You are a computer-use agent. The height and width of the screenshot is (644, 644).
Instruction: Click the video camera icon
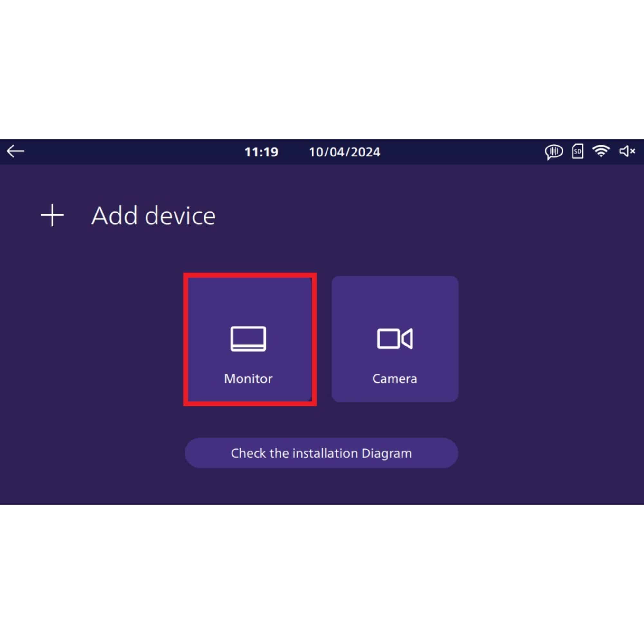[395, 339]
